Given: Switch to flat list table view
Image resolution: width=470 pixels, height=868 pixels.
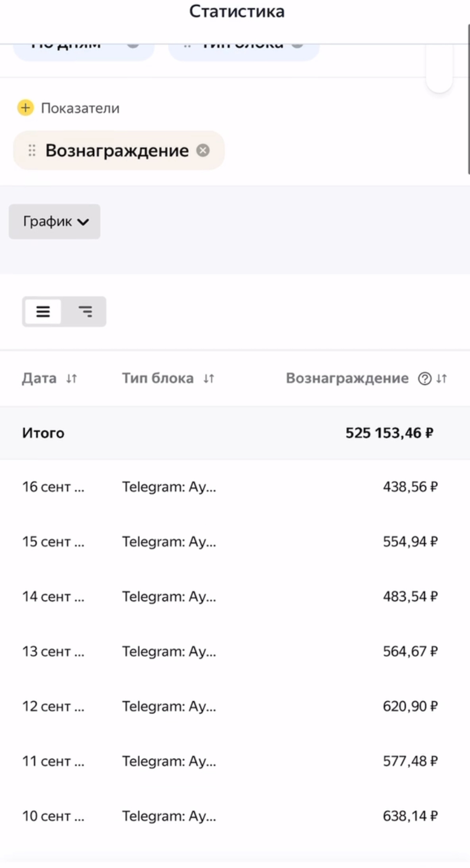Looking at the screenshot, I should [x=43, y=312].
